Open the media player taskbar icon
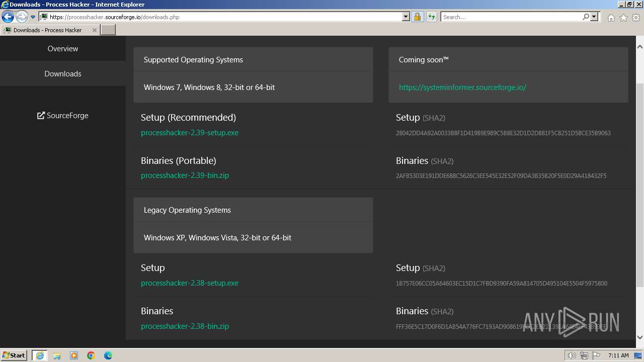 (x=74, y=355)
